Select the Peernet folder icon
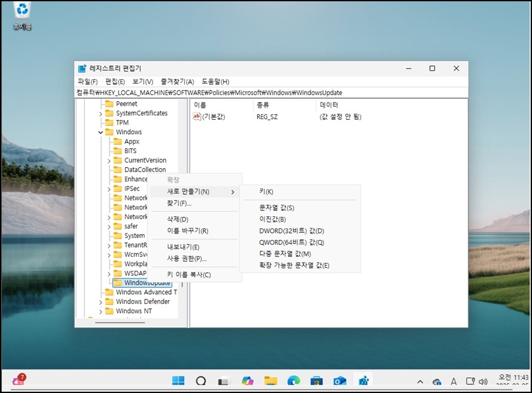532x393 pixels. point(109,103)
